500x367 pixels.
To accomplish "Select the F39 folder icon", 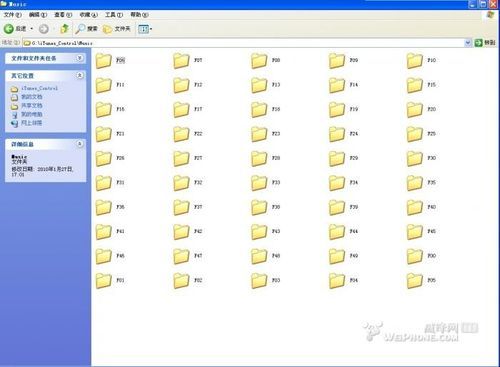I will (337, 207).
